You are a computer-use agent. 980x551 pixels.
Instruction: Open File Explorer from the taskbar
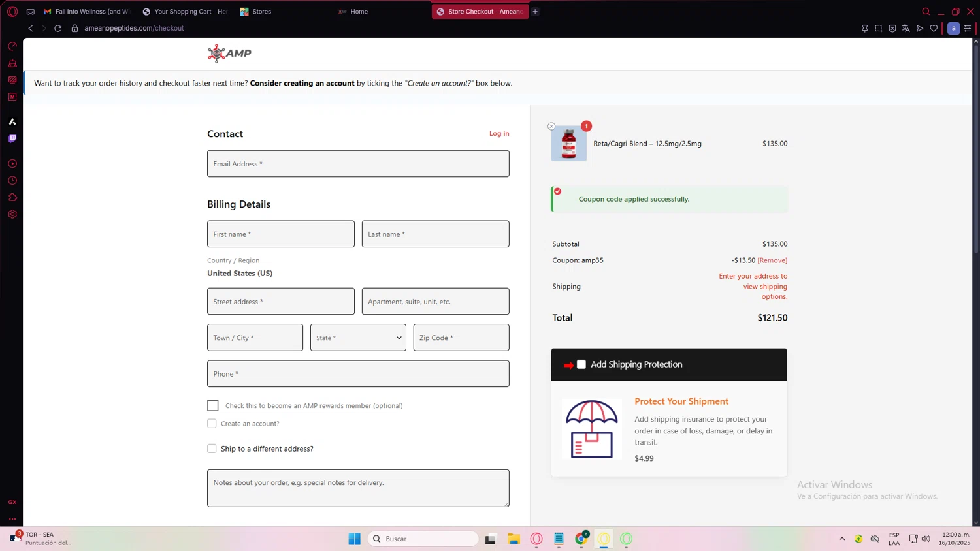click(514, 539)
